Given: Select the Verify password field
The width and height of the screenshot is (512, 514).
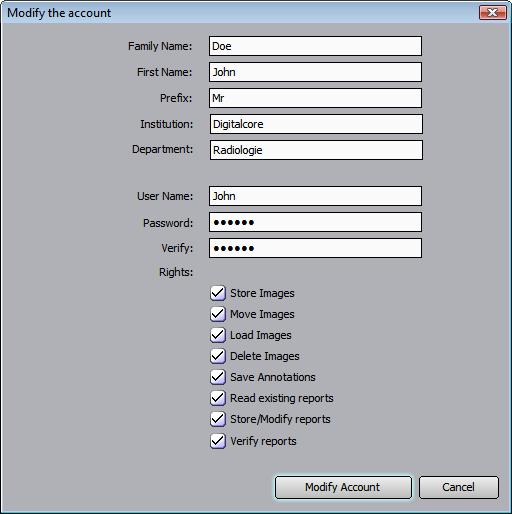Looking at the screenshot, I should pyautogui.click(x=315, y=248).
